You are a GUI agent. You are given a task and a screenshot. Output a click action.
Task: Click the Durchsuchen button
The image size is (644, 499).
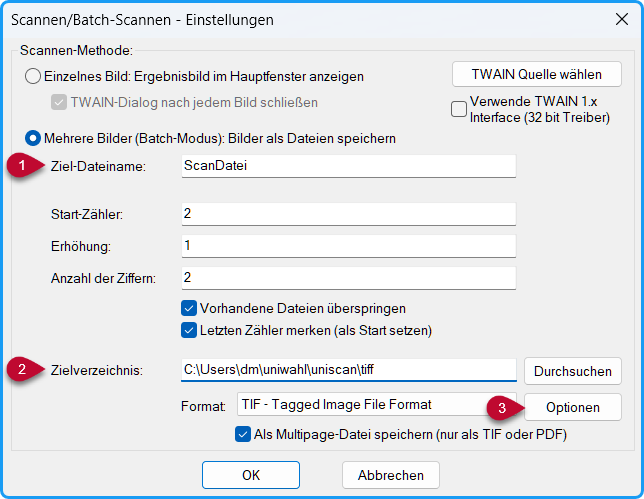click(x=573, y=371)
